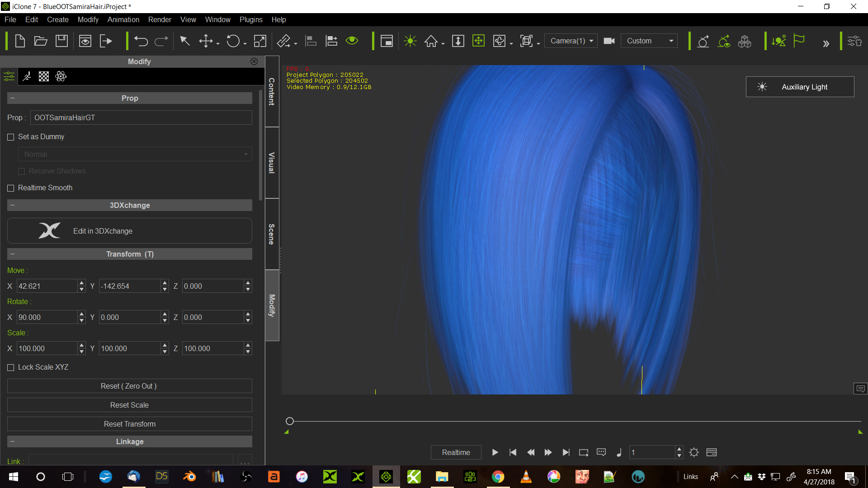Screen dimensions: 868x488
Task: Click the Rotate X value field 90.000
Action: pos(47,318)
